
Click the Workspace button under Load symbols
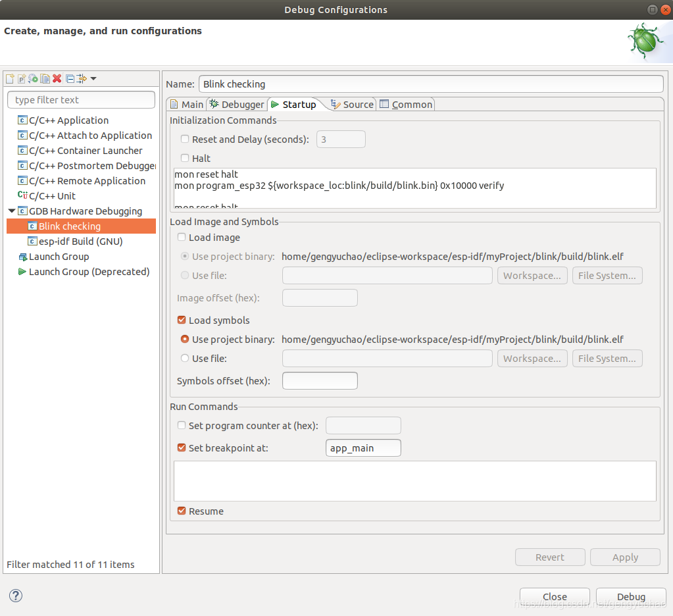[532, 358]
